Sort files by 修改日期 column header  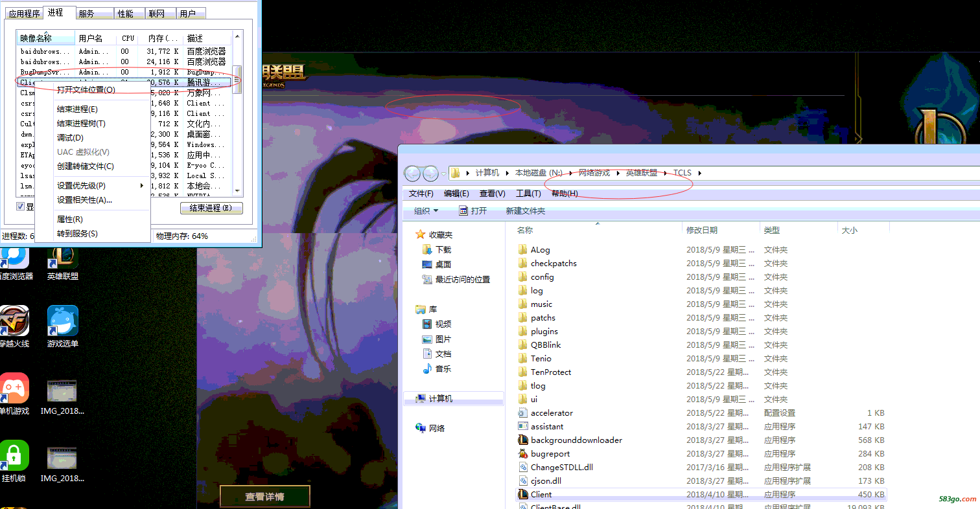tap(721, 230)
